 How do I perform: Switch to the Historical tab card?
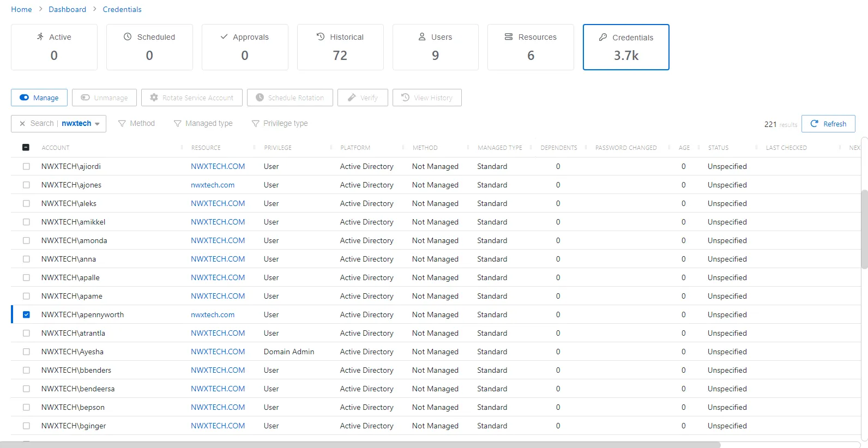(x=340, y=47)
